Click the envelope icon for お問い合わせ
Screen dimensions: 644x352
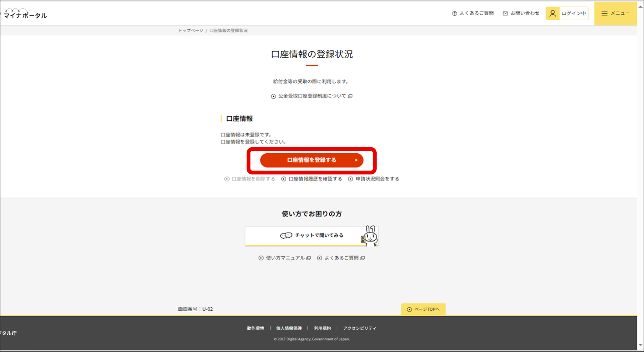(505, 13)
